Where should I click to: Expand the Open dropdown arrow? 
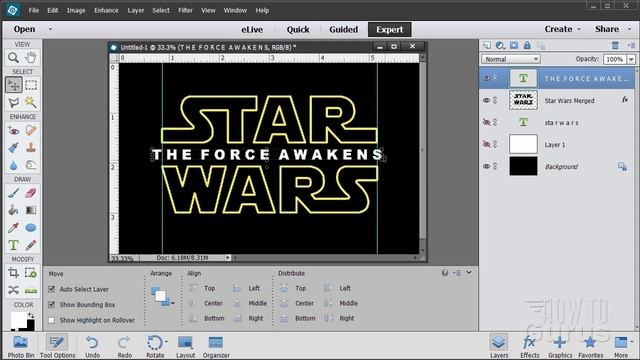click(51, 29)
